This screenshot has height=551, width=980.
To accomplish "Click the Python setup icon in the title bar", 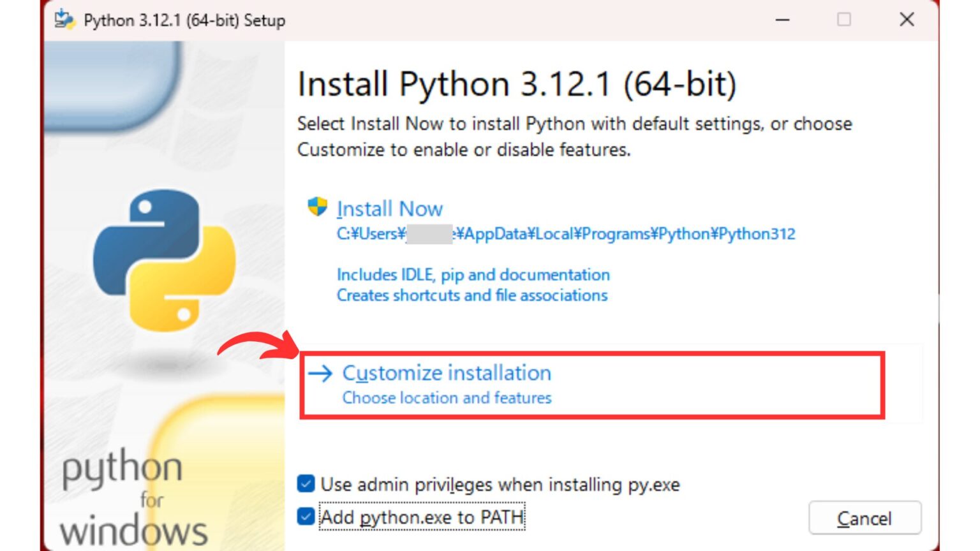I will [x=64, y=19].
